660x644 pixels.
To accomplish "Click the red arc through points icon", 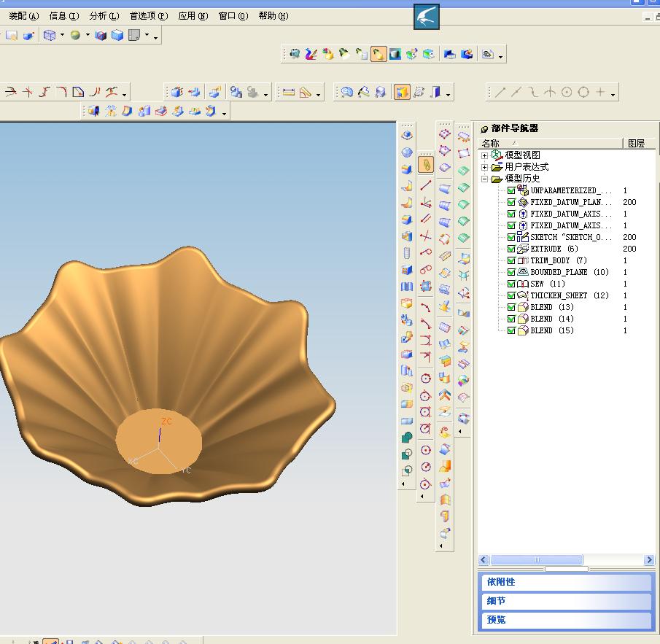I will click(426, 307).
